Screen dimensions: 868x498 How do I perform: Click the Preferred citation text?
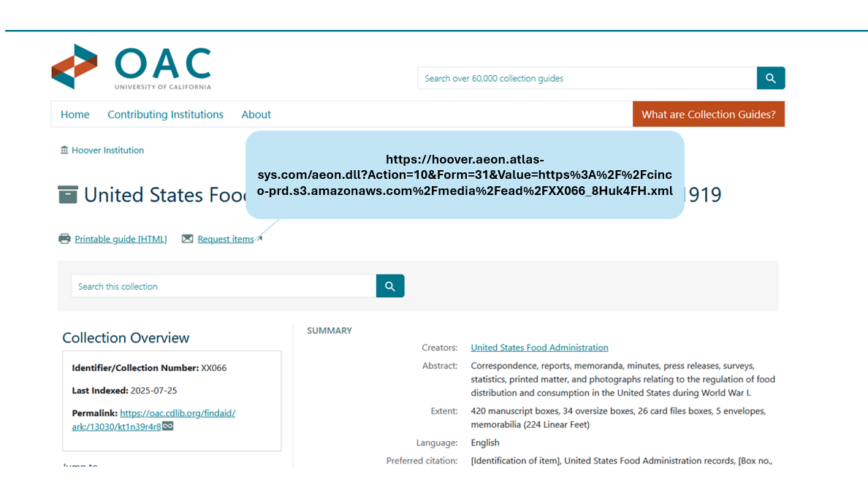pos(621,460)
